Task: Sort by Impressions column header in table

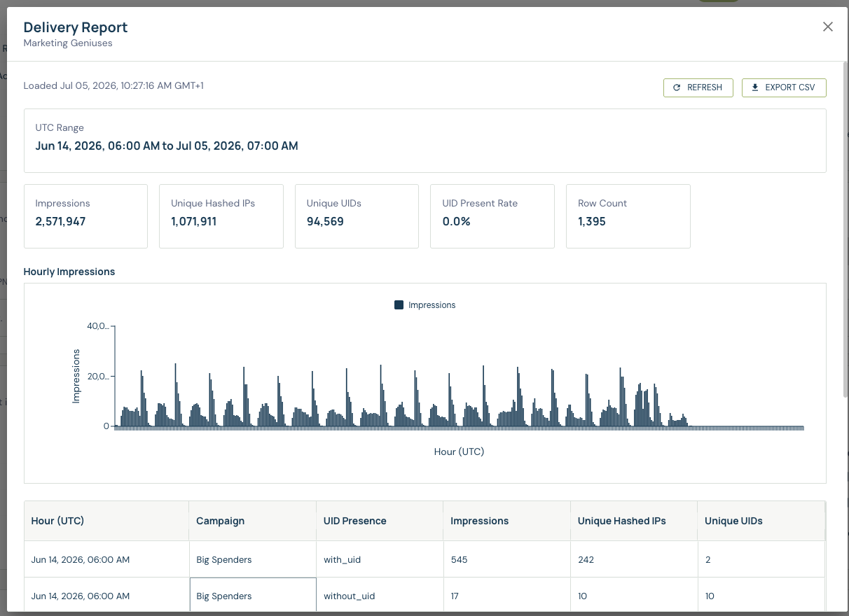Action: pyautogui.click(x=506, y=521)
